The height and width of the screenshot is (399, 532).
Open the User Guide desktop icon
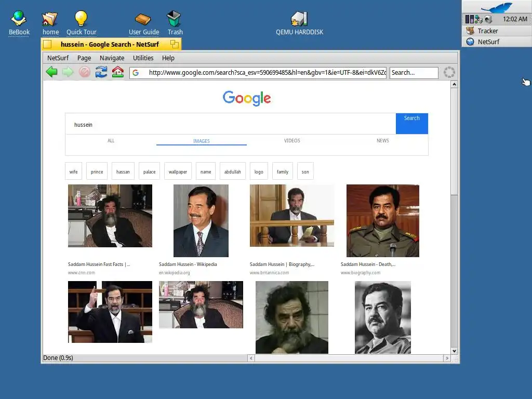point(144,23)
